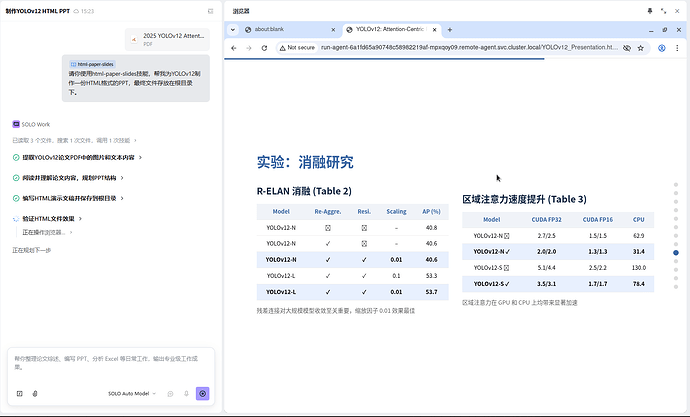Select the currently active blue slide dot
Viewport: 690px width, 417px height.
pos(676,252)
